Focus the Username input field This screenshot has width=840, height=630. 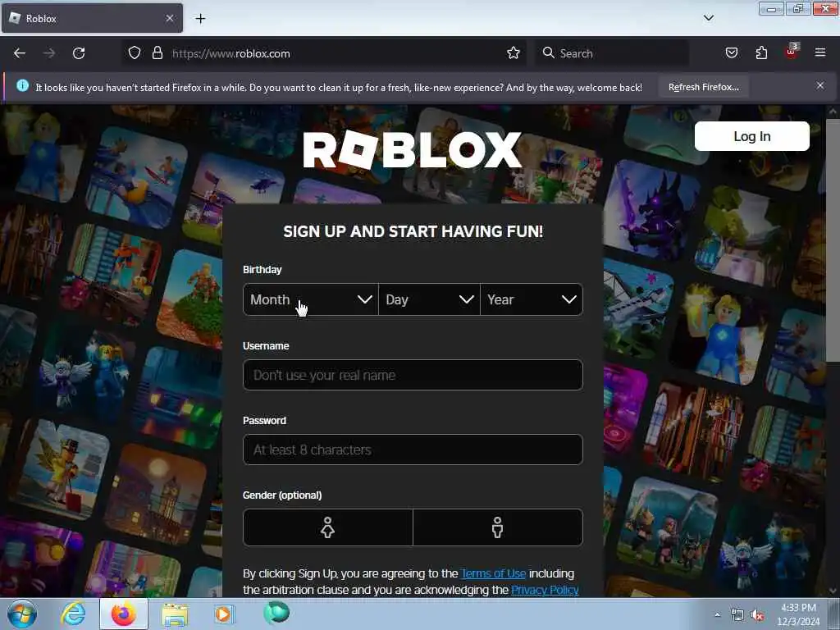click(x=413, y=375)
